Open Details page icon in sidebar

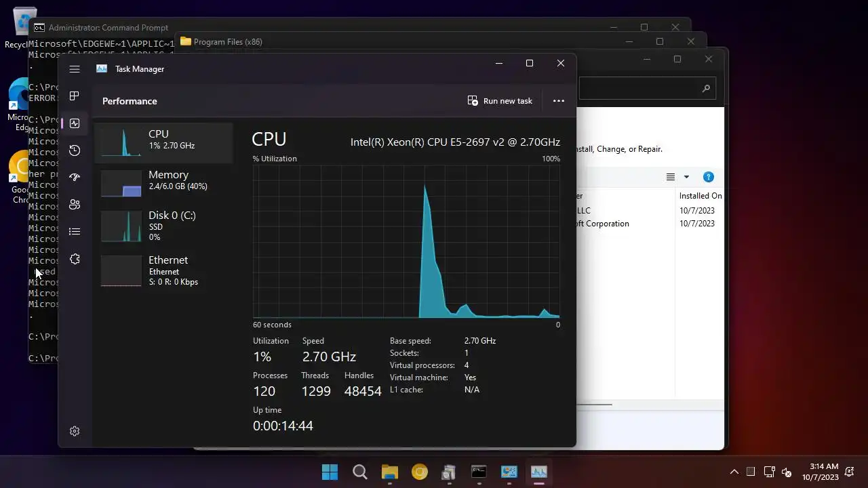75,232
